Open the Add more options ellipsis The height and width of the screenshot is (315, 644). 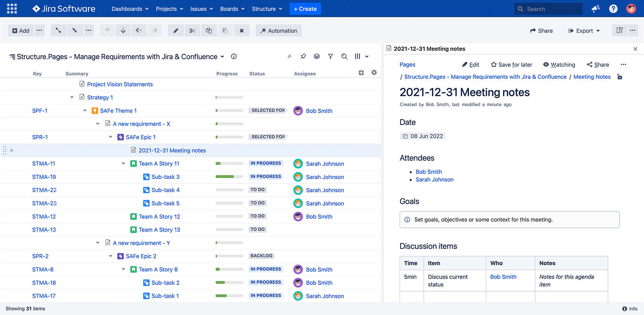[x=40, y=30]
